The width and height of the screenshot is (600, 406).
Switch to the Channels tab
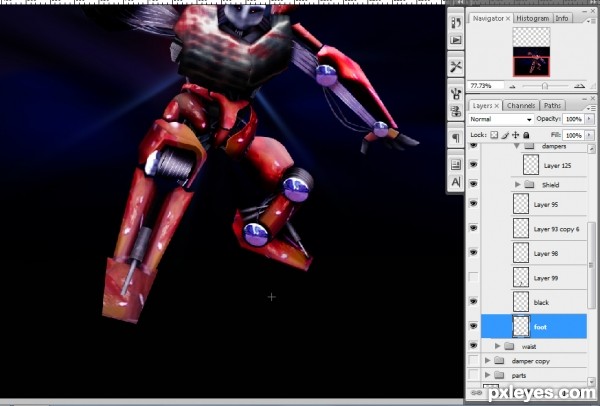tap(521, 106)
